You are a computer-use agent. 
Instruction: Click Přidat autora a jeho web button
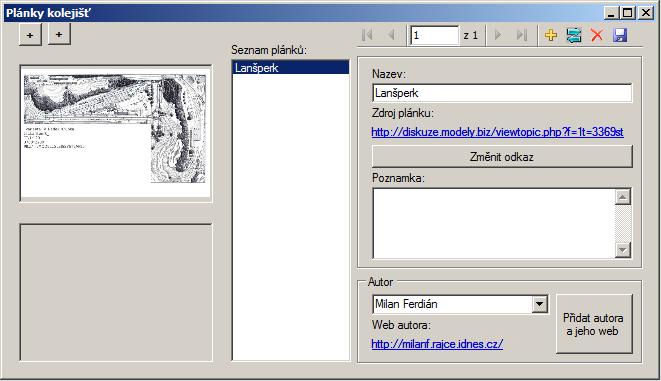[594, 324]
